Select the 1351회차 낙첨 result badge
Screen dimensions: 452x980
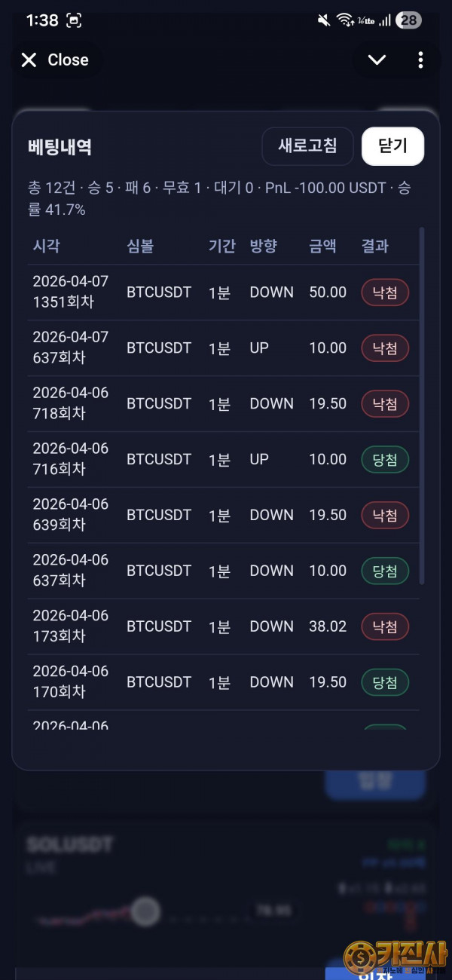tap(385, 292)
